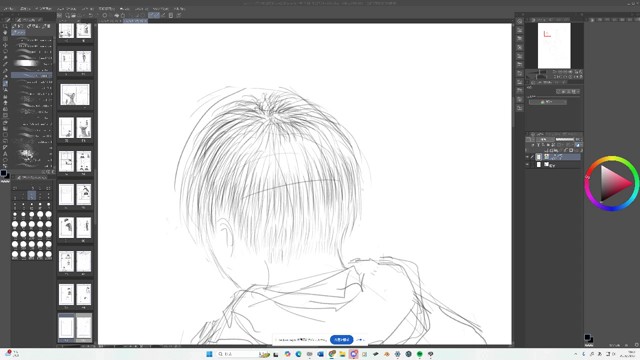The width and height of the screenshot is (640, 360).
Task: Select the highlighted tool in the left toolbox
Action: [5, 83]
